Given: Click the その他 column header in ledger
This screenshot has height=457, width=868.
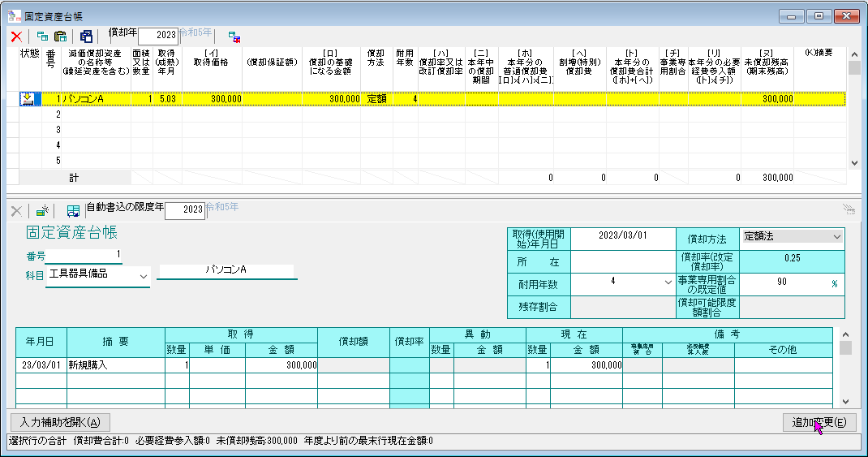Looking at the screenshot, I should [784, 350].
